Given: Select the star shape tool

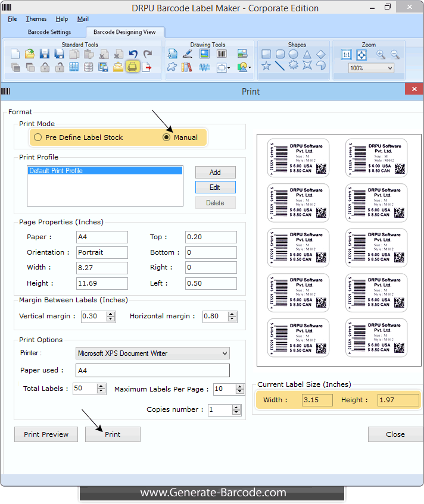Looking at the screenshot, I should 266,66.
